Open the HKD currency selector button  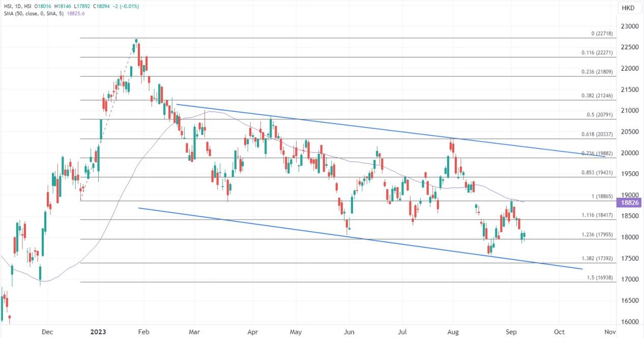coord(629,8)
